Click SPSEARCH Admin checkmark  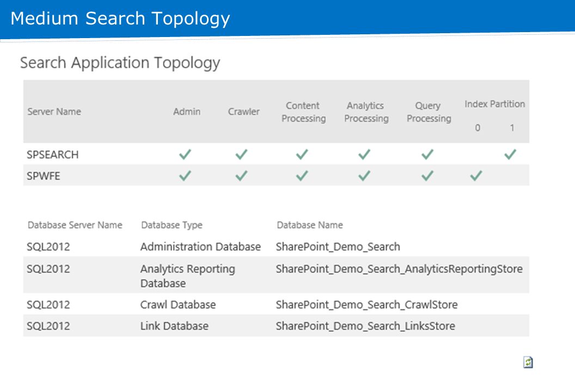(x=185, y=155)
